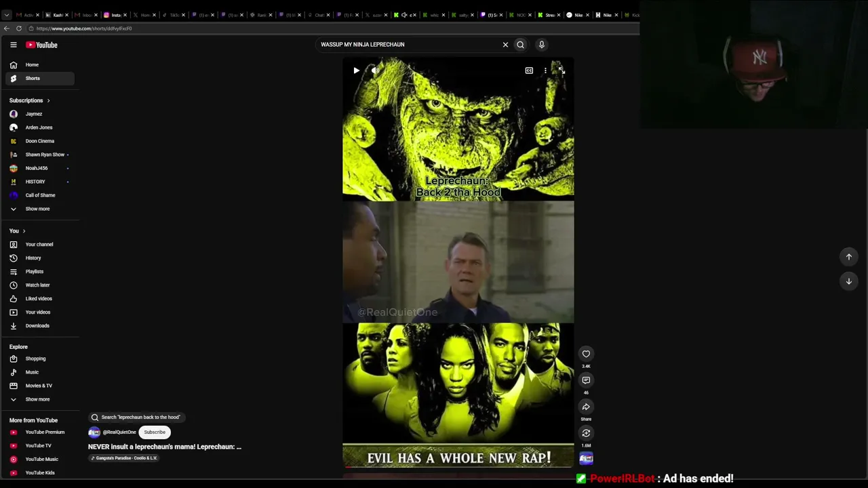Play the paused Short video

[356, 70]
